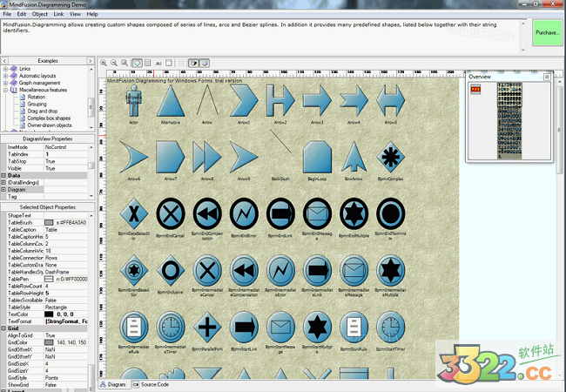Click the Overview panel close button

click(x=547, y=77)
